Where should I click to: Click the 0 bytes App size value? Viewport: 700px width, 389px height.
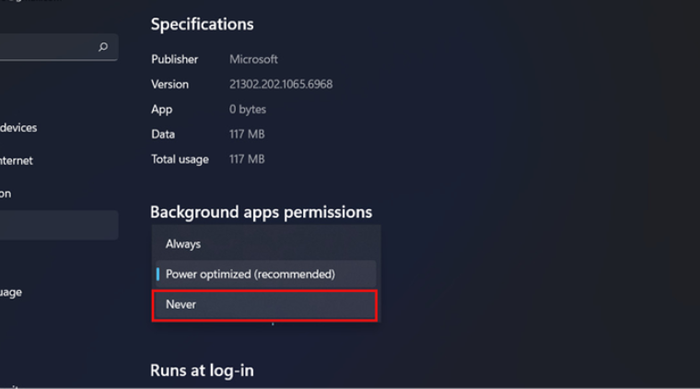pos(248,109)
